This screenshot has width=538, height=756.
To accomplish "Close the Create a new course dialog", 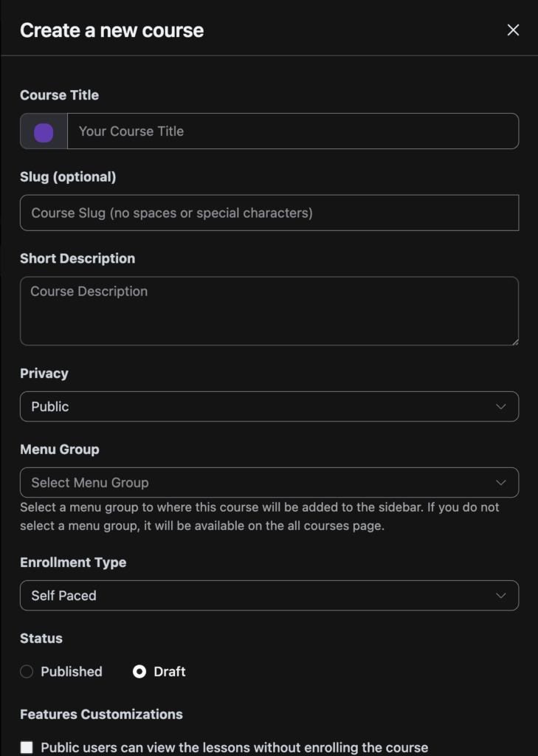I will click(513, 30).
